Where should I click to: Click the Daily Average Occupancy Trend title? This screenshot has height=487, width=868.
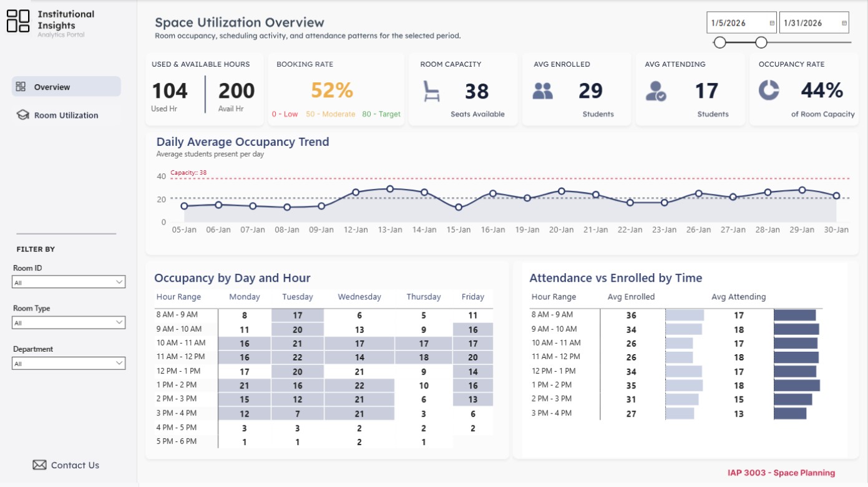pyautogui.click(x=243, y=142)
